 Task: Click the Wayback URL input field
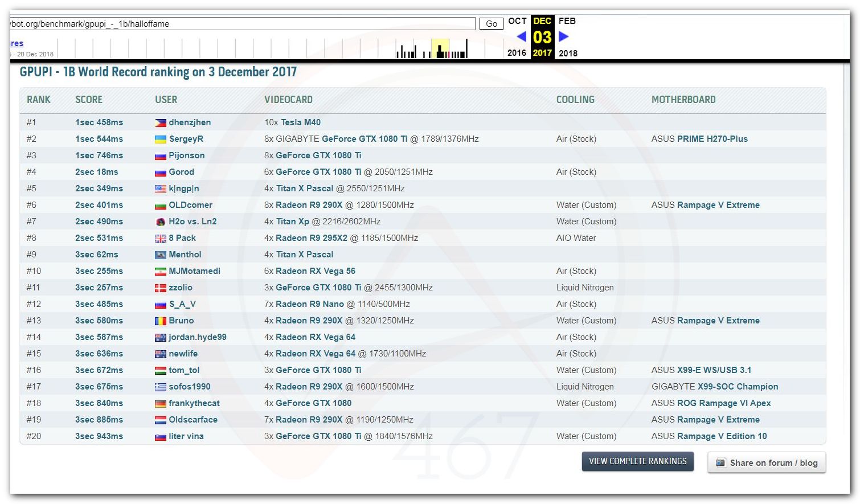click(x=242, y=24)
